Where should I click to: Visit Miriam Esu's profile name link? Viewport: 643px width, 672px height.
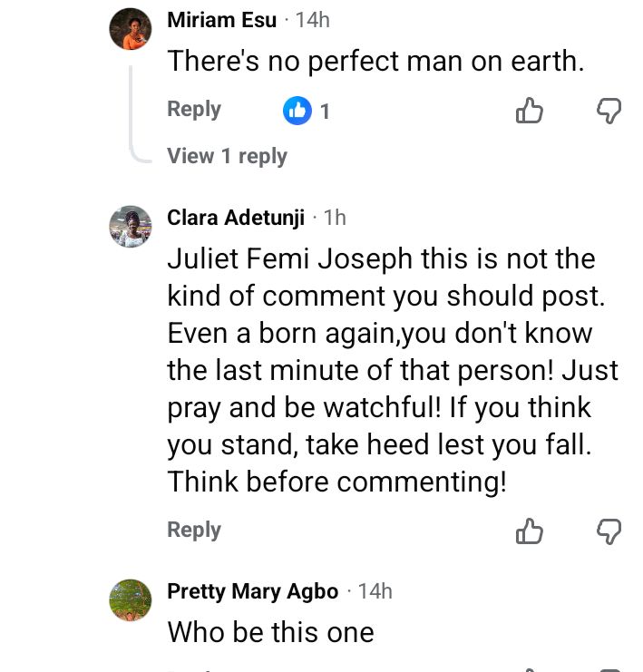coord(222,21)
